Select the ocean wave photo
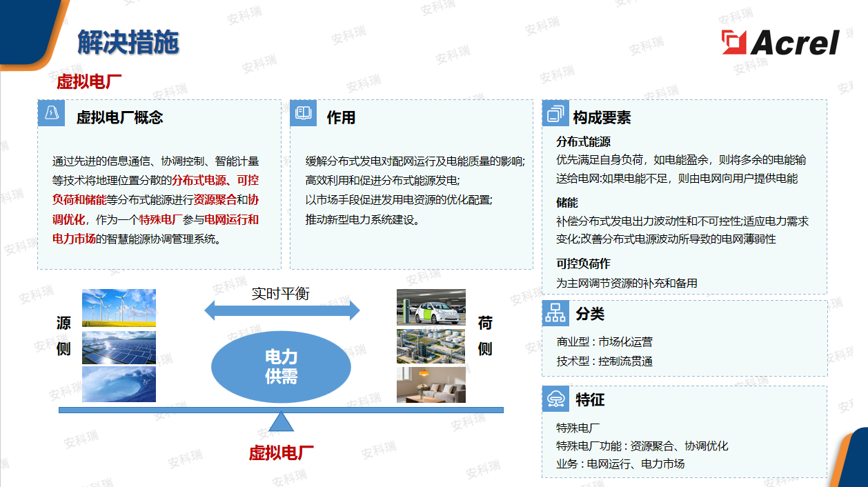868x487 pixels. 119,384
